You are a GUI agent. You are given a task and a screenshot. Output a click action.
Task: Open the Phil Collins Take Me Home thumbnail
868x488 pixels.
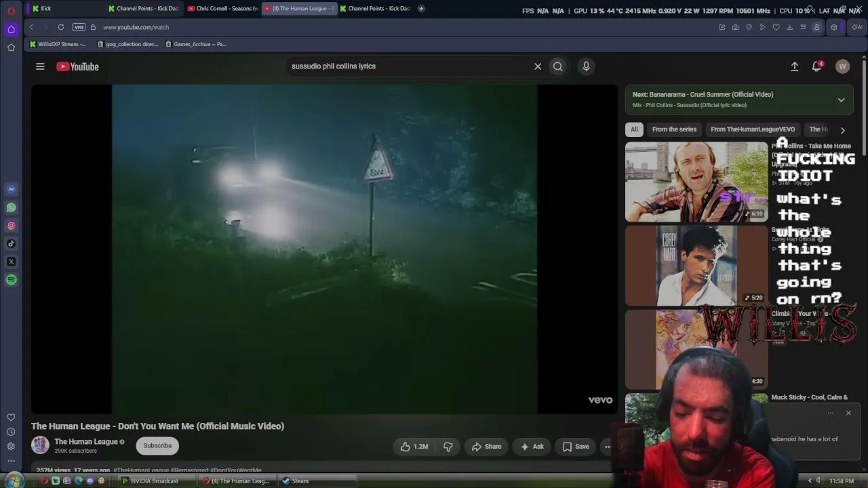(x=696, y=182)
